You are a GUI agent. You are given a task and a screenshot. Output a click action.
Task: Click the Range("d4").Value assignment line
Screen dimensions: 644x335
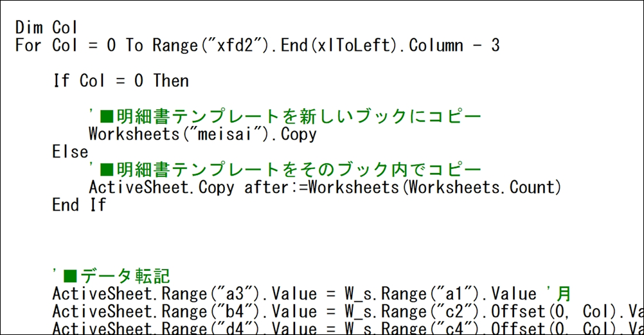348,328
